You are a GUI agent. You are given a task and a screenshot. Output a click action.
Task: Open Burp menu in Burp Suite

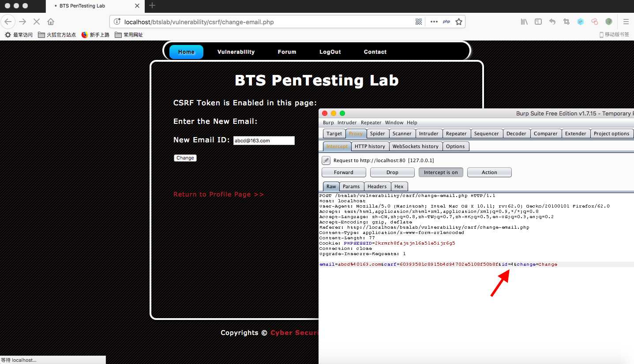pyautogui.click(x=328, y=123)
